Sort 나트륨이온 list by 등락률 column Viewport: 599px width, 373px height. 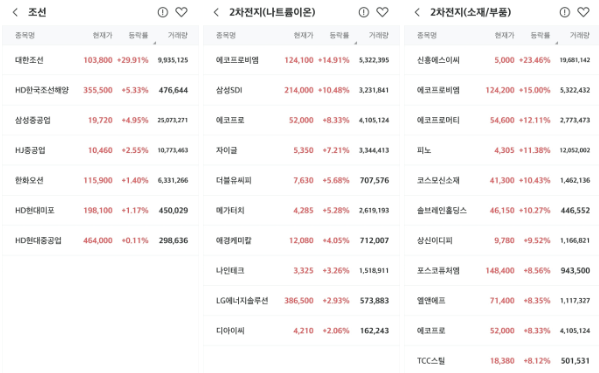click(339, 36)
